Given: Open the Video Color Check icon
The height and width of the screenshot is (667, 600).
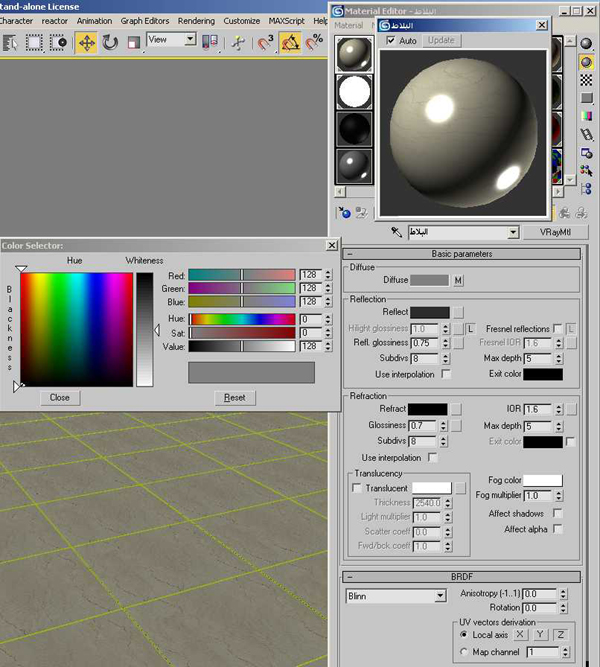Looking at the screenshot, I should 587,116.
